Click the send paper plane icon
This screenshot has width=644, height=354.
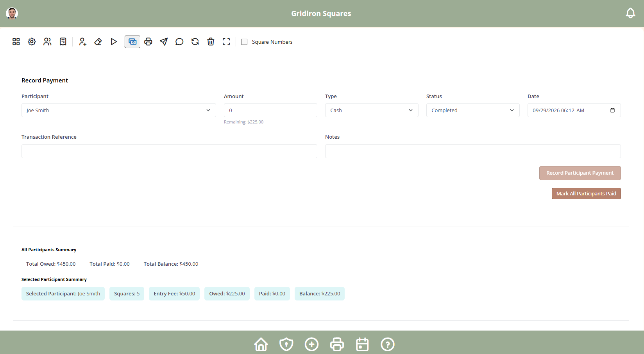click(x=164, y=42)
